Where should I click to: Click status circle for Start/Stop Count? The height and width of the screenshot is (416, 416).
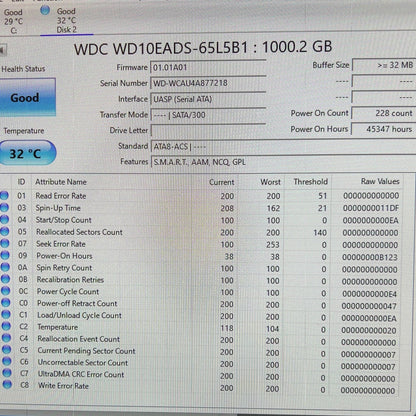point(5,220)
